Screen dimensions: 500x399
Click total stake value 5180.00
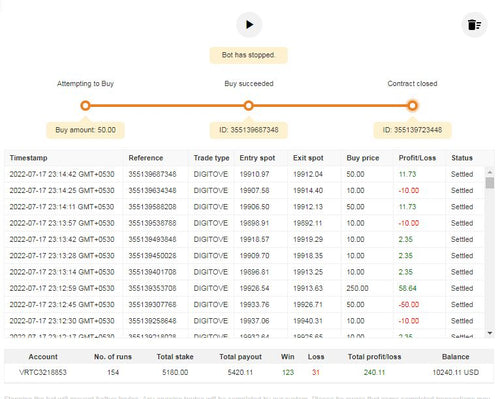(175, 372)
